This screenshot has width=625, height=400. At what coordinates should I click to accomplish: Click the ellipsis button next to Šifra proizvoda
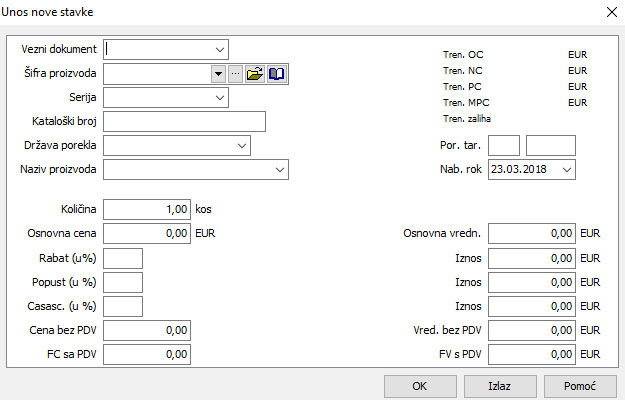click(235, 73)
